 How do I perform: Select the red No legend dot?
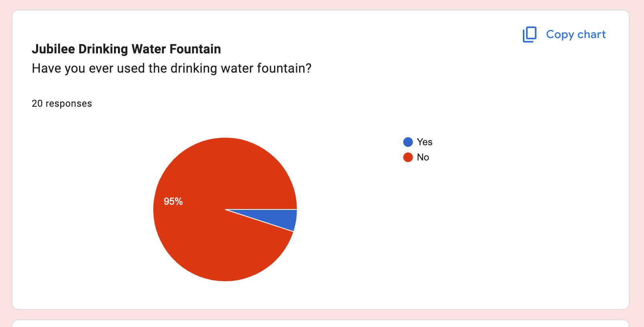[408, 157]
